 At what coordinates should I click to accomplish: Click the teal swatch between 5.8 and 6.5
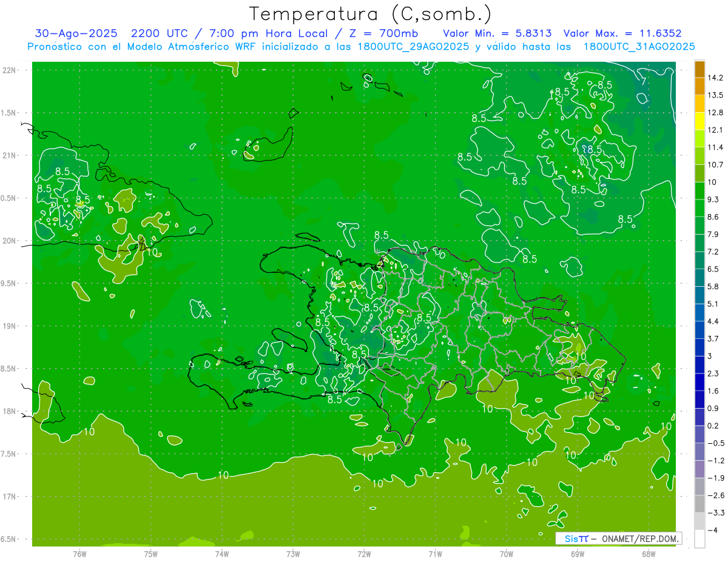coord(699,278)
